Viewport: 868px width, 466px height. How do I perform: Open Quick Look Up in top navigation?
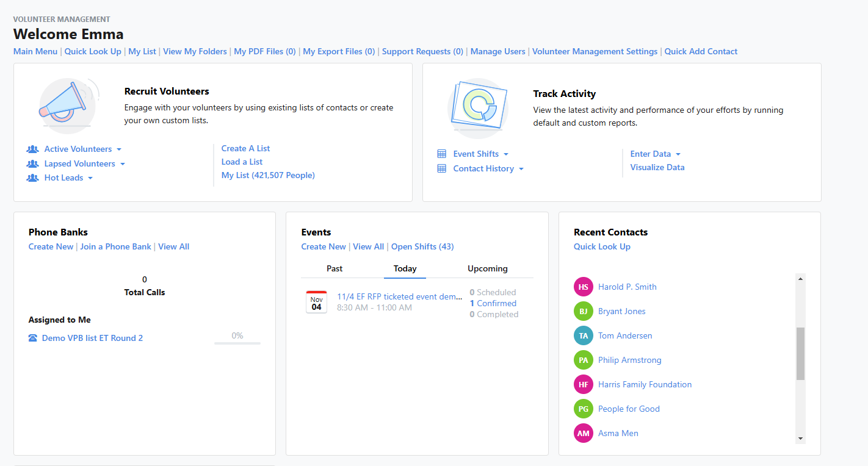93,51
